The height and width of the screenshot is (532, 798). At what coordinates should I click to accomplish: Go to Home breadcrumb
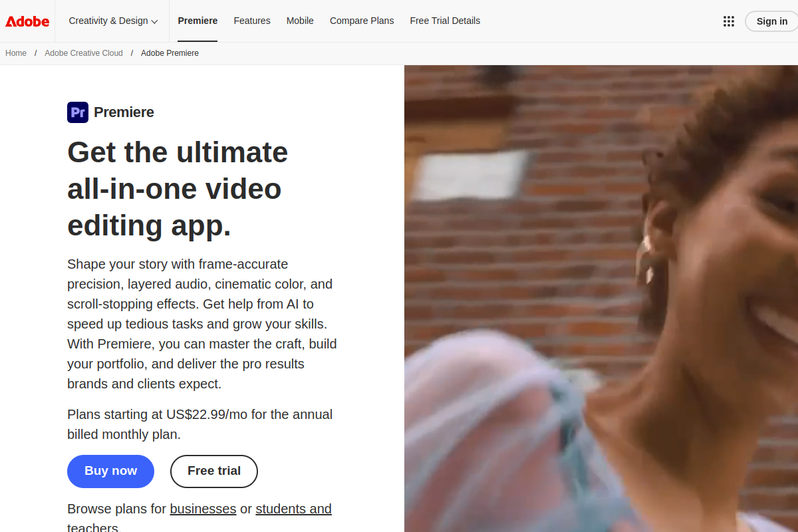pyautogui.click(x=16, y=53)
